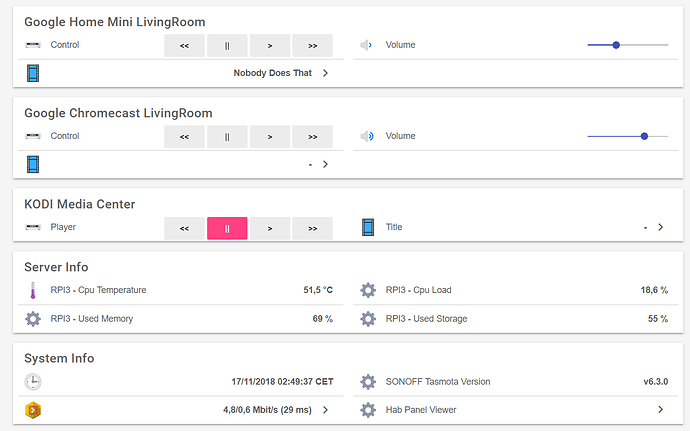Screen dimensions: 690x431
Task: Pause the Google Chromecast LivingRoom
Action: pos(227,136)
